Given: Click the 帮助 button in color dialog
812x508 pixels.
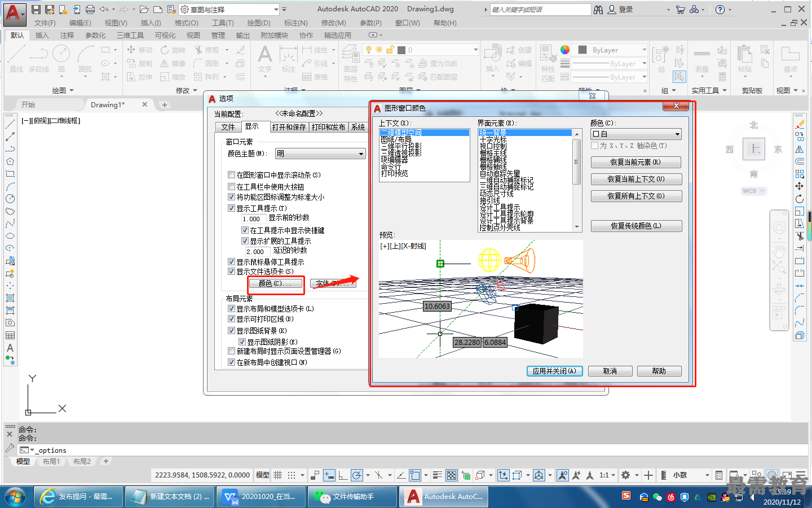Looking at the screenshot, I should [x=659, y=371].
